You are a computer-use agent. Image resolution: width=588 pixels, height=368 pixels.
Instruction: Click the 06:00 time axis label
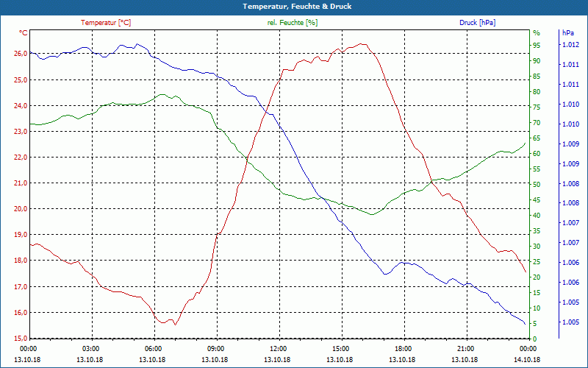pyautogui.click(x=153, y=348)
